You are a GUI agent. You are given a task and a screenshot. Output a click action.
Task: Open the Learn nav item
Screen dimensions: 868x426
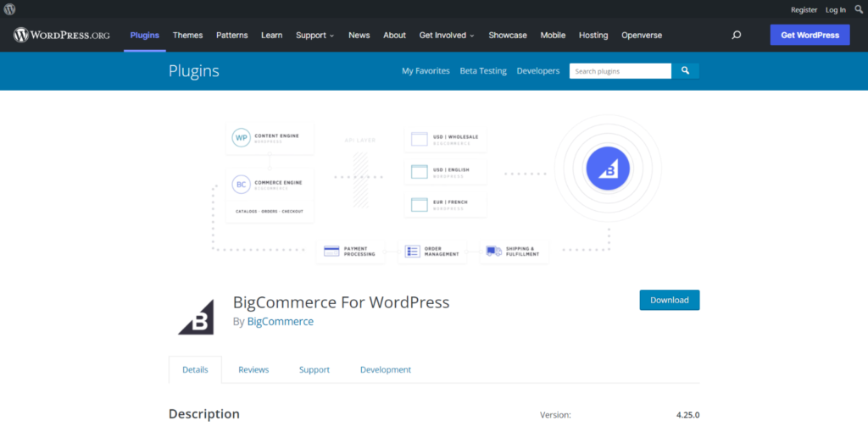(272, 35)
